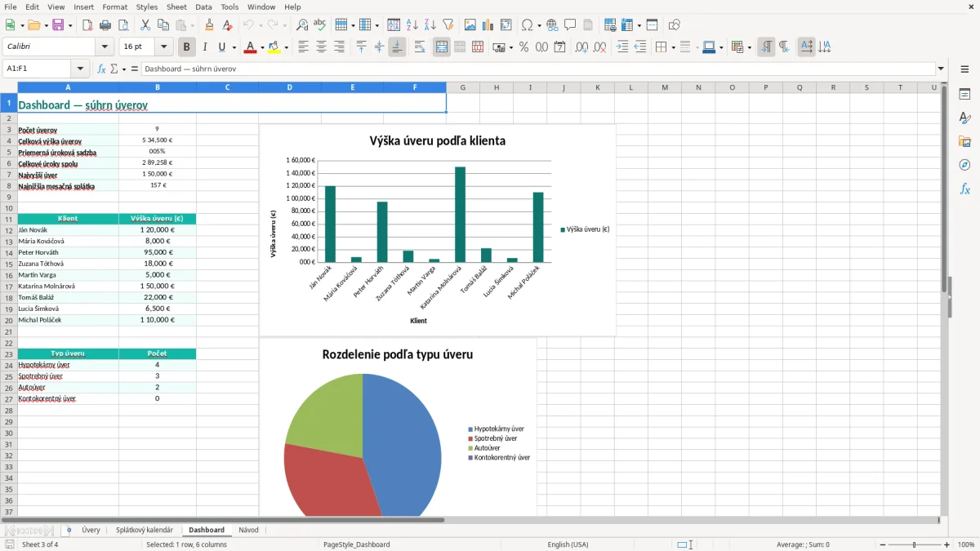The image size is (980, 551).
Task: Select the Výška úveru bar chart
Action: (438, 229)
